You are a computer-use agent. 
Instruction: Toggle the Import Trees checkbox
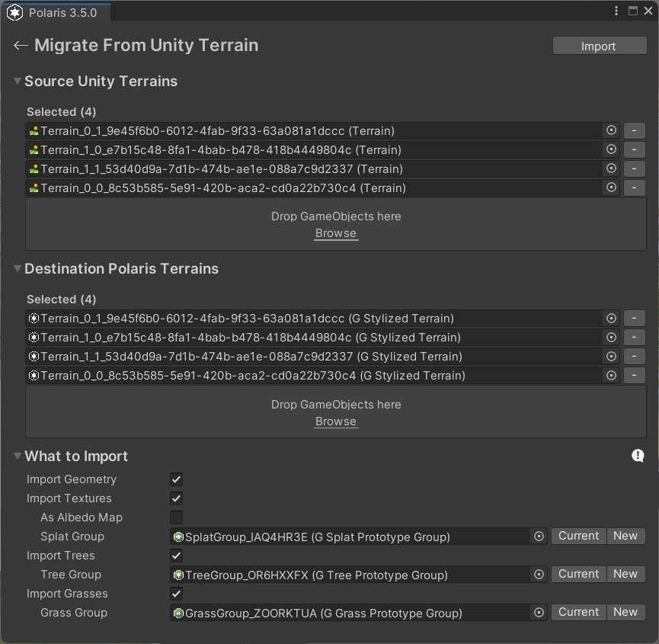tap(177, 556)
